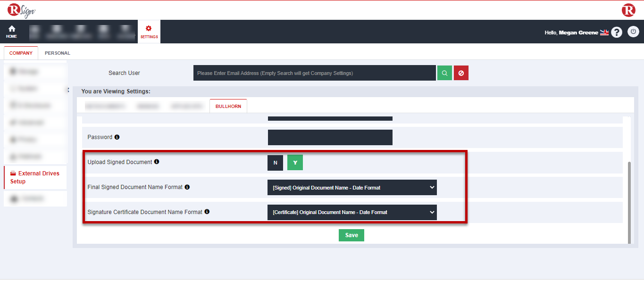Click the Save button

pos(351,235)
